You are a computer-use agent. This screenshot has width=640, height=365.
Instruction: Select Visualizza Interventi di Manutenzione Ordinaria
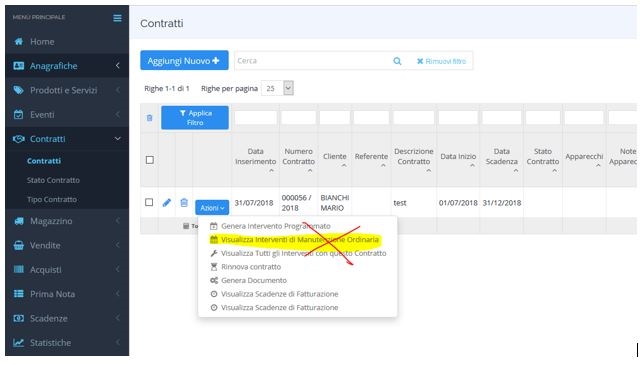click(x=300, y=240)
